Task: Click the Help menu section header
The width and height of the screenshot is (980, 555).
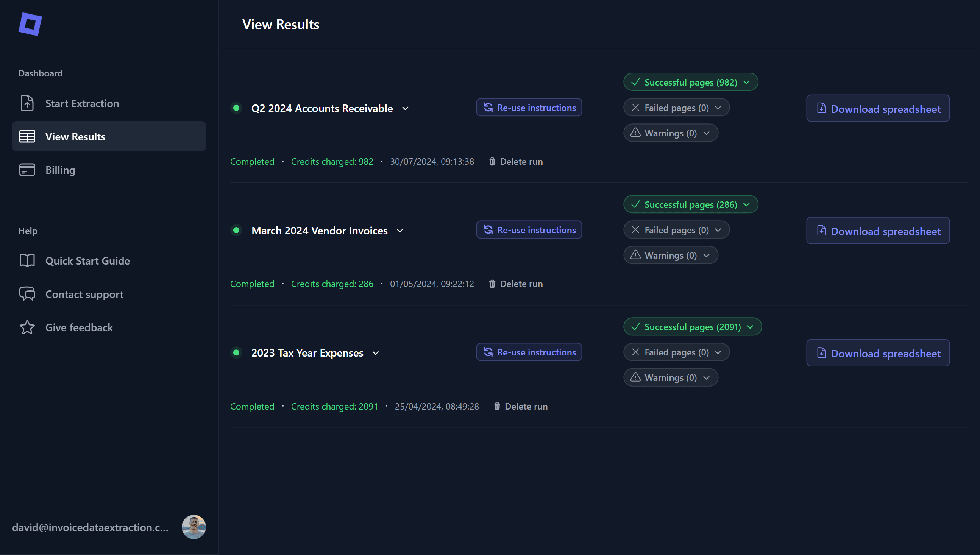Action: point(28,229)
